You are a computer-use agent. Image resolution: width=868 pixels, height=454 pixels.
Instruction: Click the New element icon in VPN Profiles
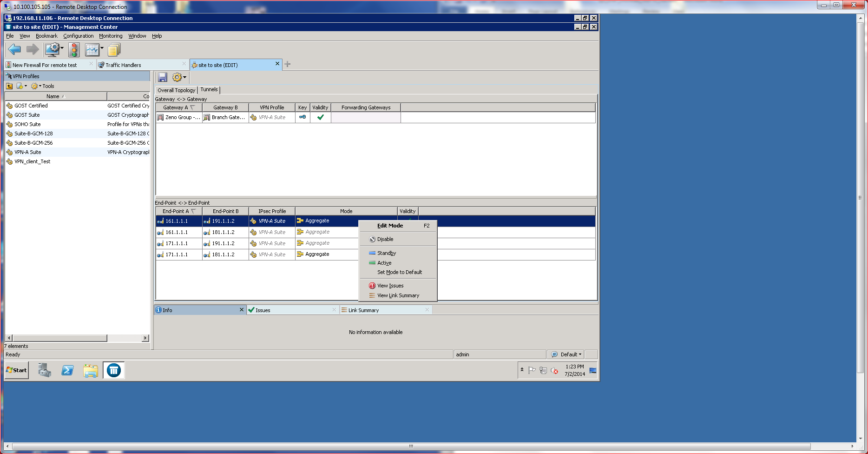[20, 86]
